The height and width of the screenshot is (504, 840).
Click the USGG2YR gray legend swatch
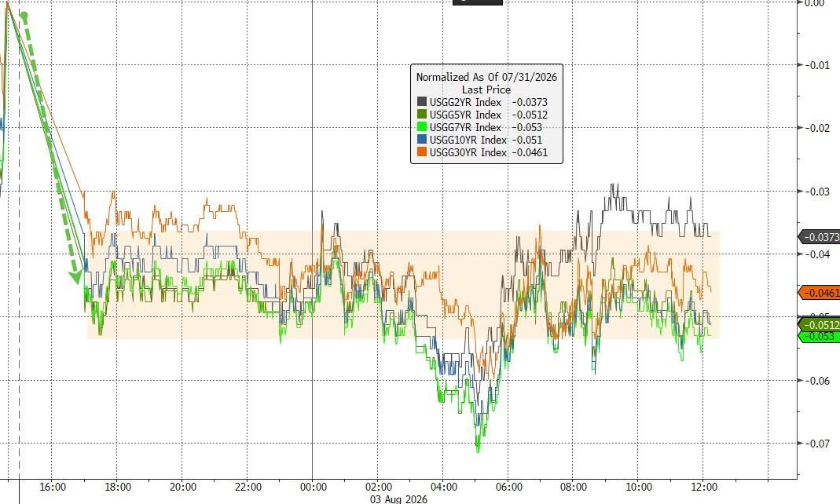422,101
